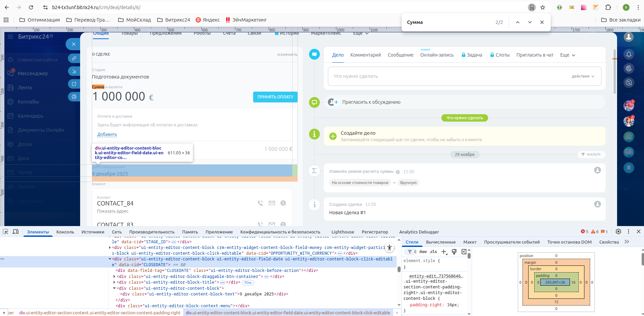644x316 pixels.
Task: Toggle the :hov element state panel
Action: (x=423, y=252)
